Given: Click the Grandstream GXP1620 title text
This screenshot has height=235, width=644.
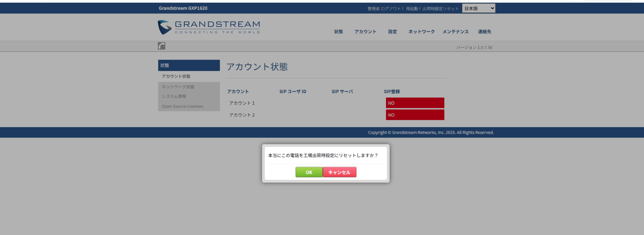Looking at the screenshot, I should click(x=183, y=8).
